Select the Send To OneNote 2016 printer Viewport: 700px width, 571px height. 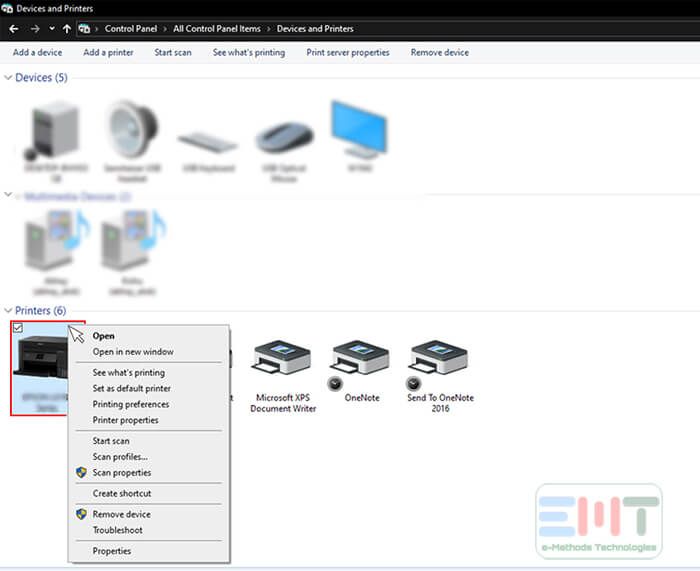pos(440,360)
